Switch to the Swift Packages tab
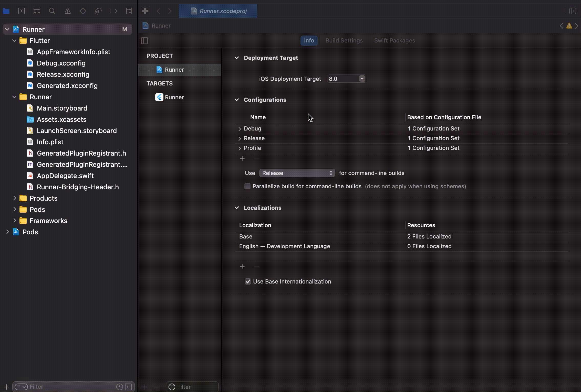Image resolution: width=581 pixels, height=392 pixels. (x=394, y=41)
